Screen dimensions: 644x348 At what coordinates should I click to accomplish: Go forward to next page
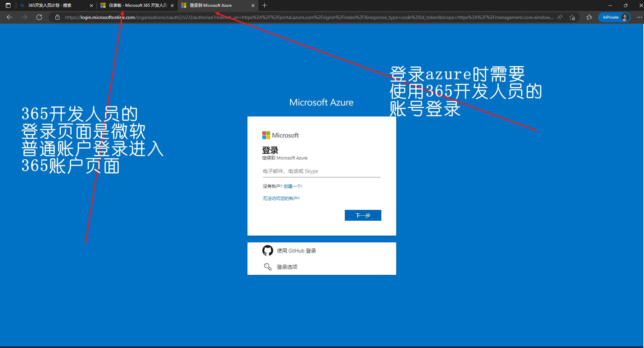click(24, 17)
